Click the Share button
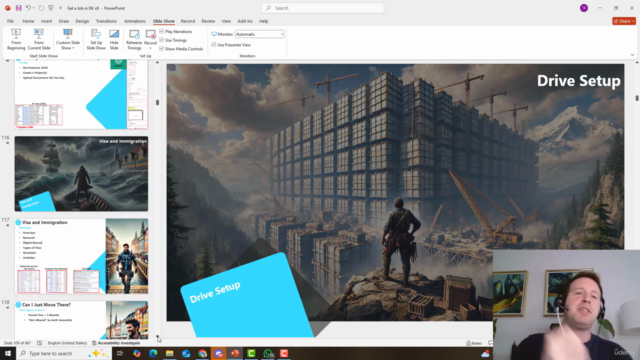Viewport: 640px width, 360px height. pyautogui.click(x=624, y=21)
